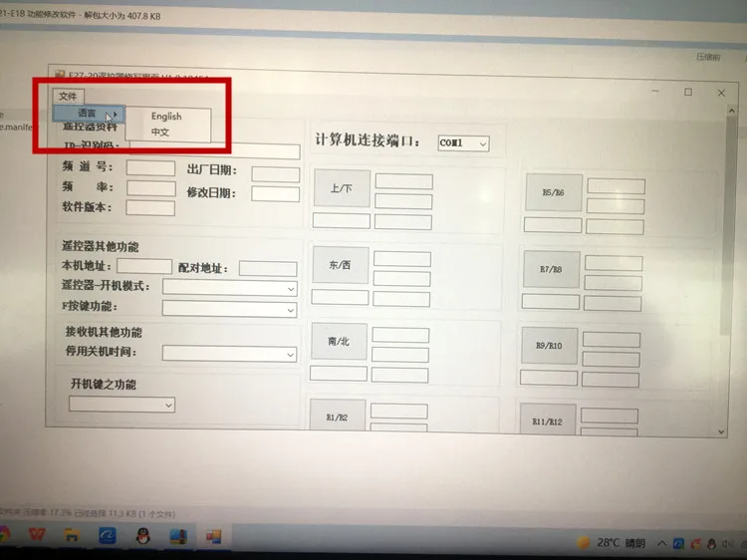Viewport: 747px width, 560px height.
Task: Open QQ penguin icon on the taskbar
Action: [x=142, y=536]
